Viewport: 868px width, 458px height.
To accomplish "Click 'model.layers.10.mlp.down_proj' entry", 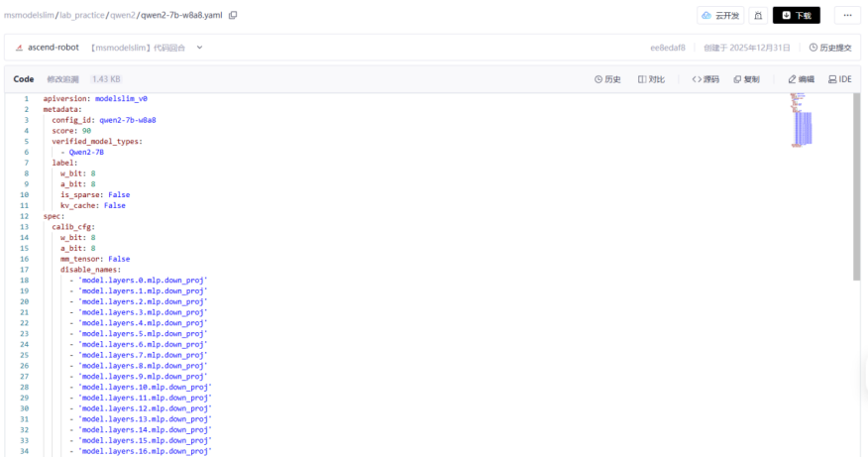I will click(x=145, y=387).
